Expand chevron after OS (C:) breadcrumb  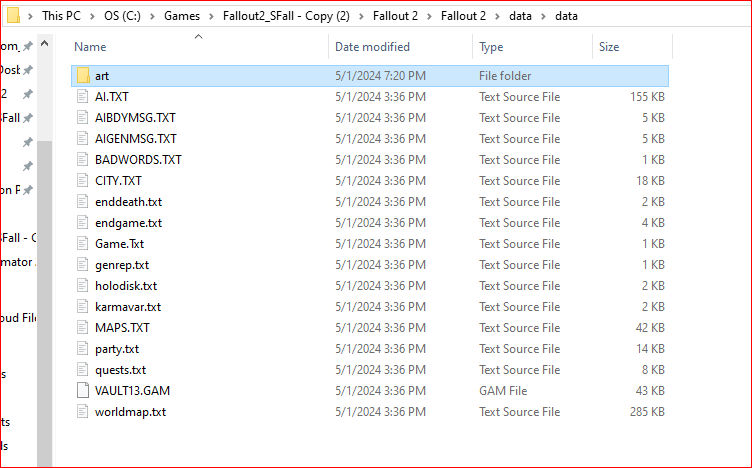[153, 16]
